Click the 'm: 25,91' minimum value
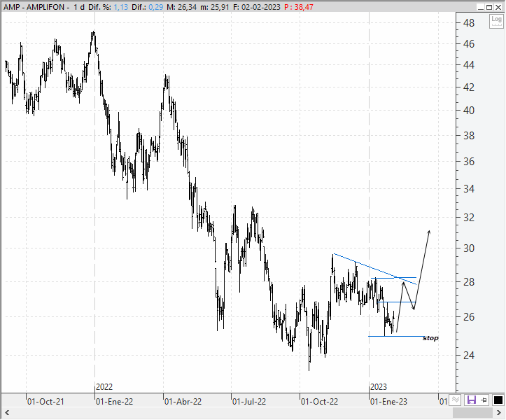The height and width of the screenshot is (420, 506). pyautogui.click(x=215, y=7)
